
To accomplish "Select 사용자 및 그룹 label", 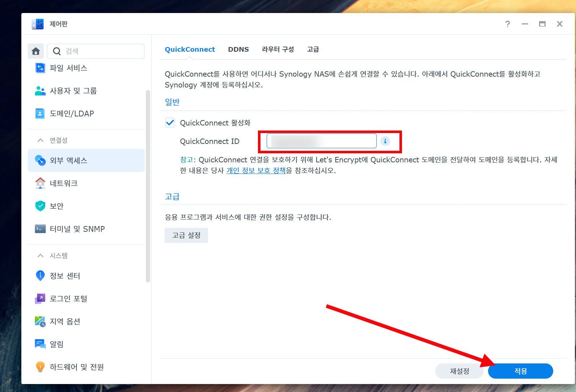I will (73, 91).
